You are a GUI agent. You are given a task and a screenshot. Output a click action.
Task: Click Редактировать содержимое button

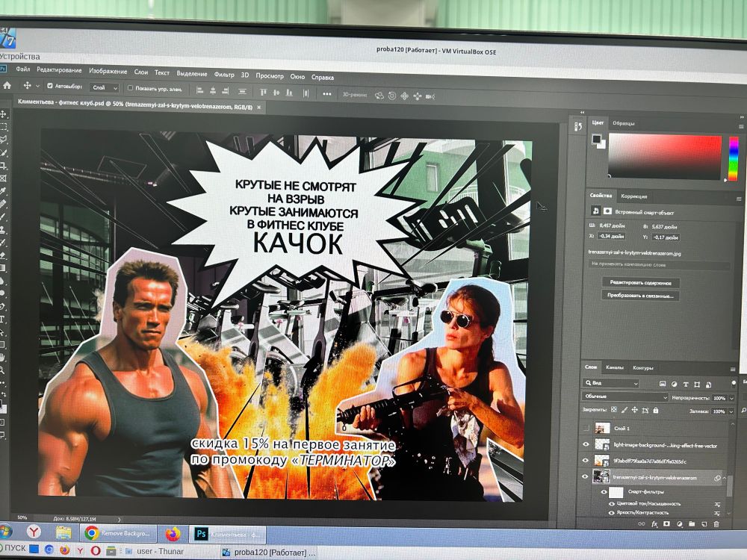pos(641,282)
